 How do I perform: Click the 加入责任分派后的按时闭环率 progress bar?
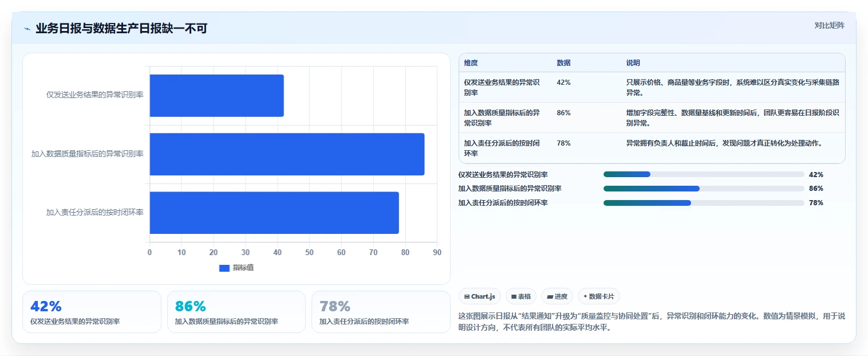click(x=704, y=202)
